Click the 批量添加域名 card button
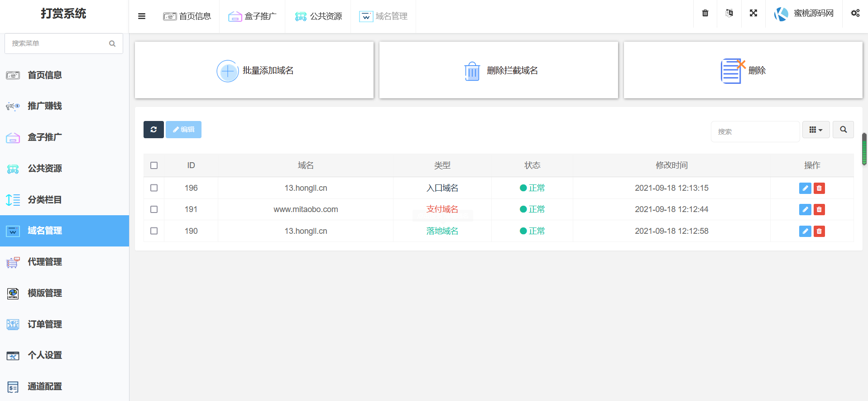This screenshot has height=401, width=868. (x=254, y=70)
